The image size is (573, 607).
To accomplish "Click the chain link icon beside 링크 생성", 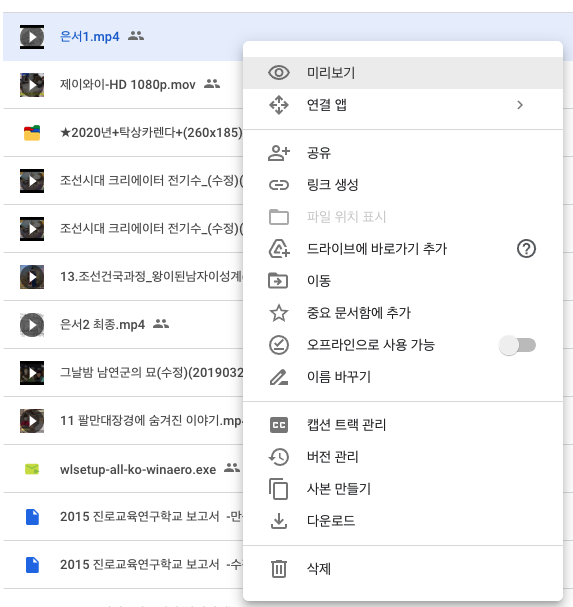I will pos(279,185).
